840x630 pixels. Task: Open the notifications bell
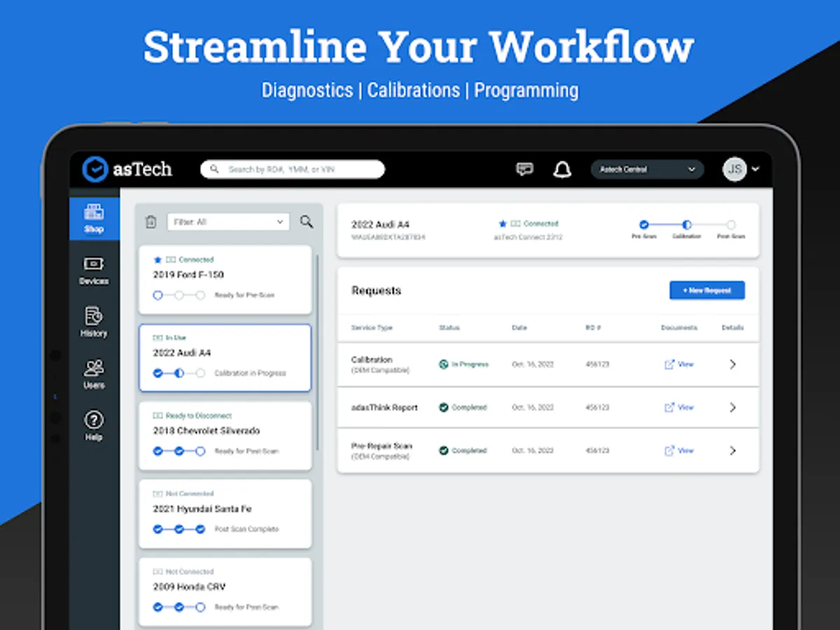[x=563, y=169]
